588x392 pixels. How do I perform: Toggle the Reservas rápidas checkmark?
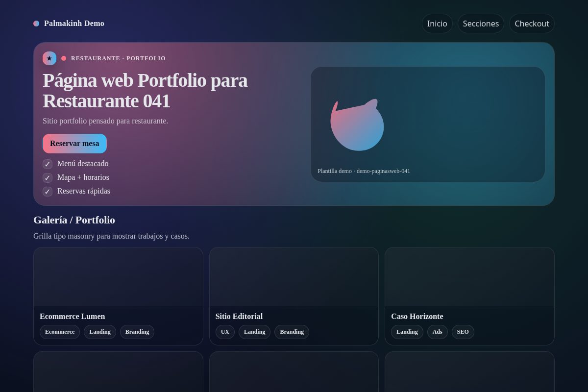pyautogui.click(x=48, y=192)
